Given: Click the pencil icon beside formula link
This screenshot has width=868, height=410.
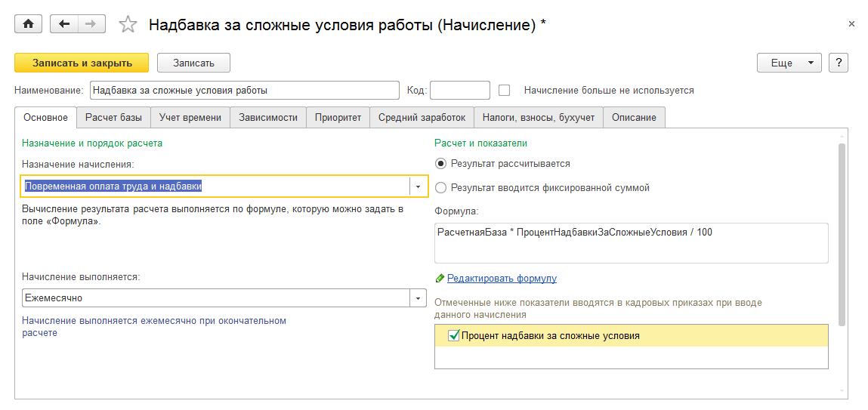Looking at the screenshot, I should (440, 279).
